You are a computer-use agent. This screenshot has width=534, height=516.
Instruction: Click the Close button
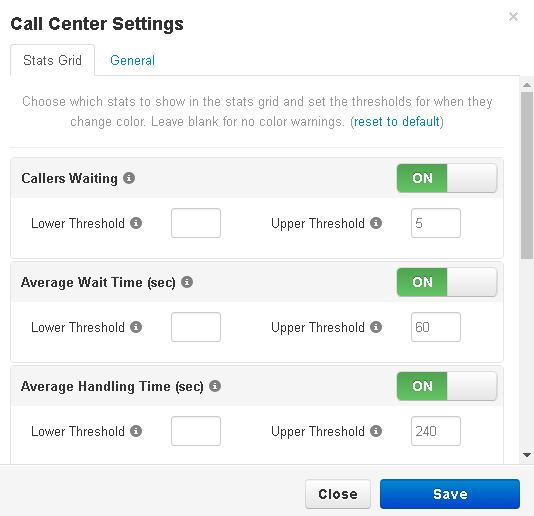338,494
